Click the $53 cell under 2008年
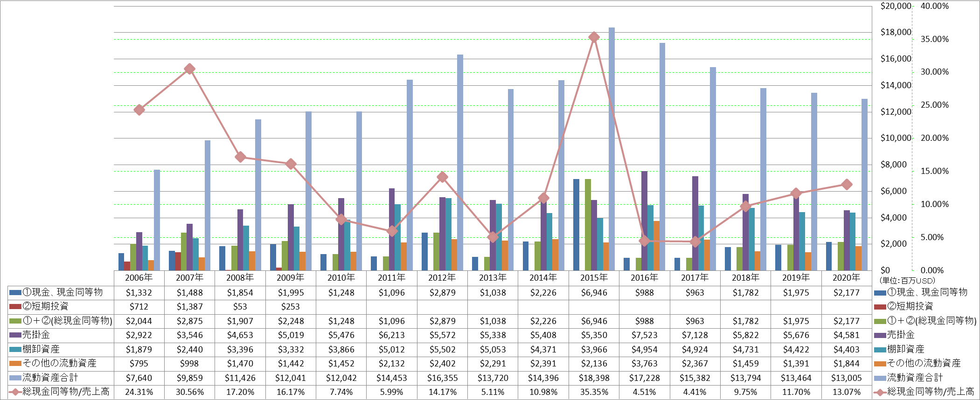This screenshot has width=980, height=400. (240, 307)
